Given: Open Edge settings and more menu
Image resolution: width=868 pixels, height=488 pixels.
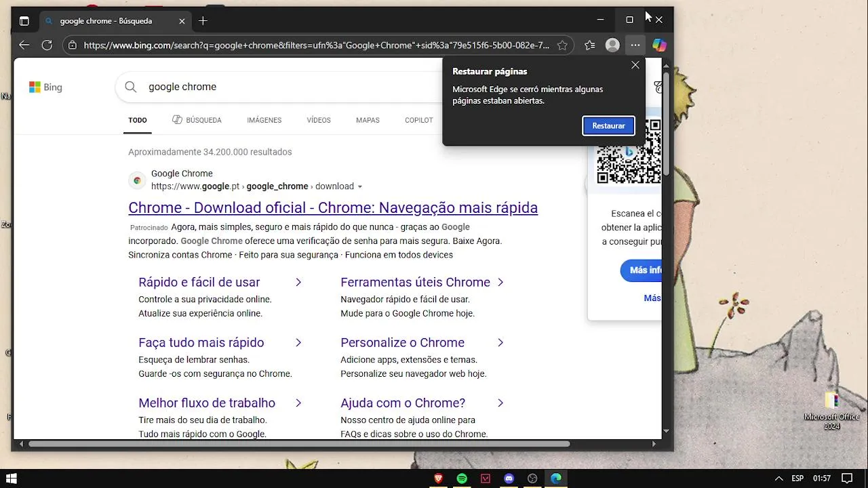Looking at the screenshot, I should [x=635, y=45].
